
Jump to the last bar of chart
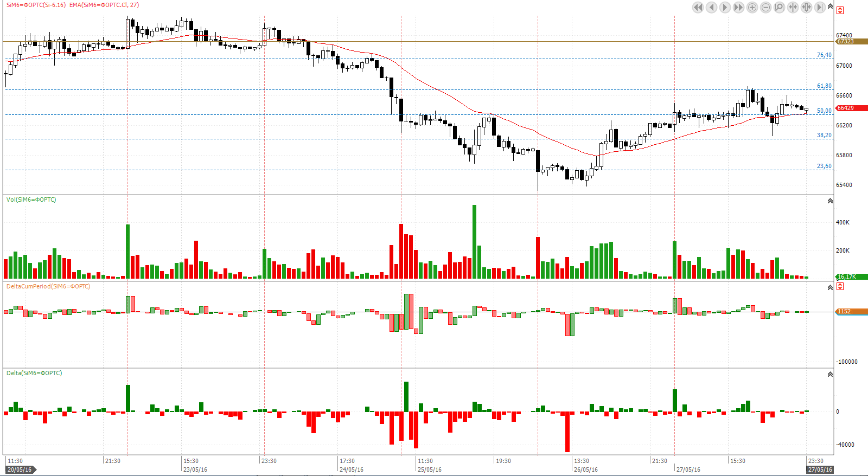(x=820, y=7)
